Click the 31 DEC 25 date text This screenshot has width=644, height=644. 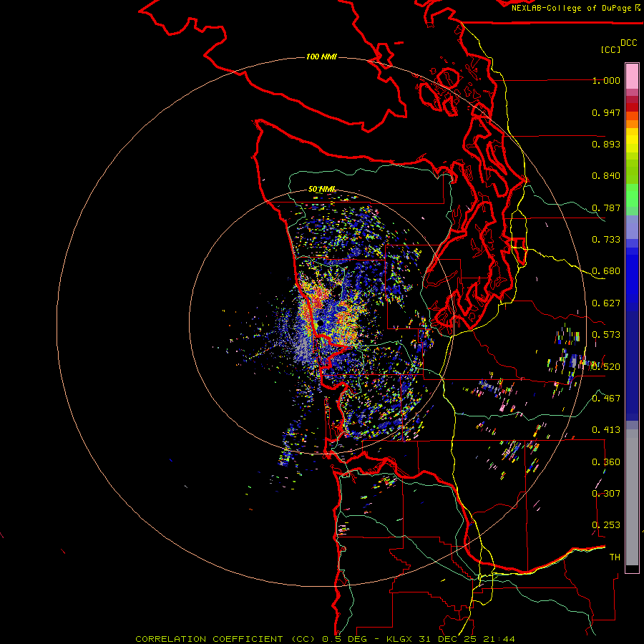[x=449, y=639]
